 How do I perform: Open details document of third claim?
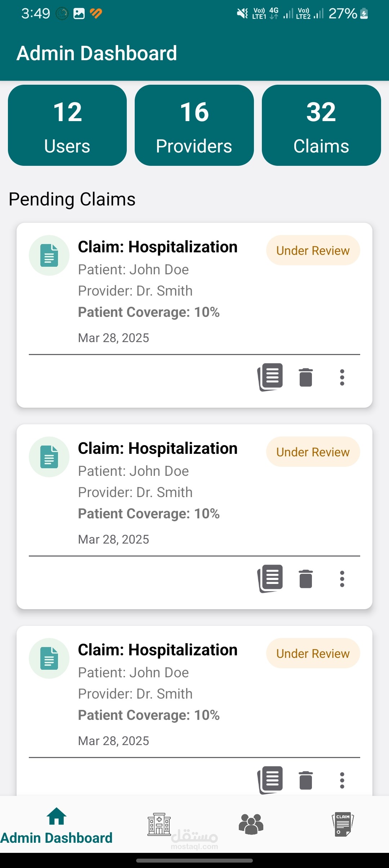[270, 780]
